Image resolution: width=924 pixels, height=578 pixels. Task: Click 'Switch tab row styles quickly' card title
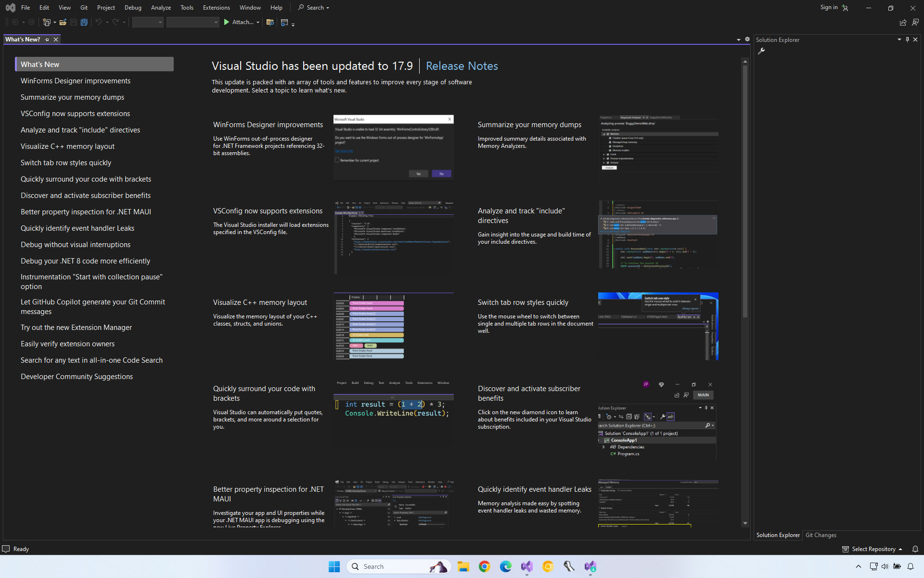coord(523,302)
